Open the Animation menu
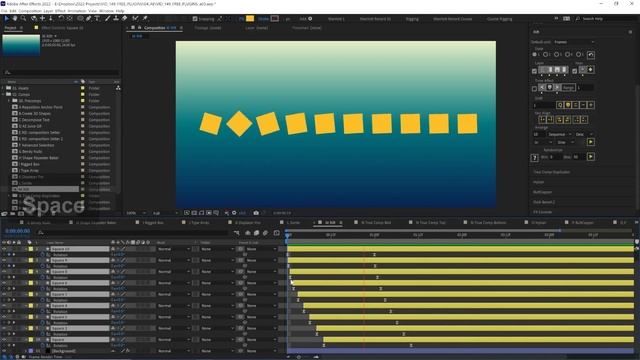 [x=77, y=11]
